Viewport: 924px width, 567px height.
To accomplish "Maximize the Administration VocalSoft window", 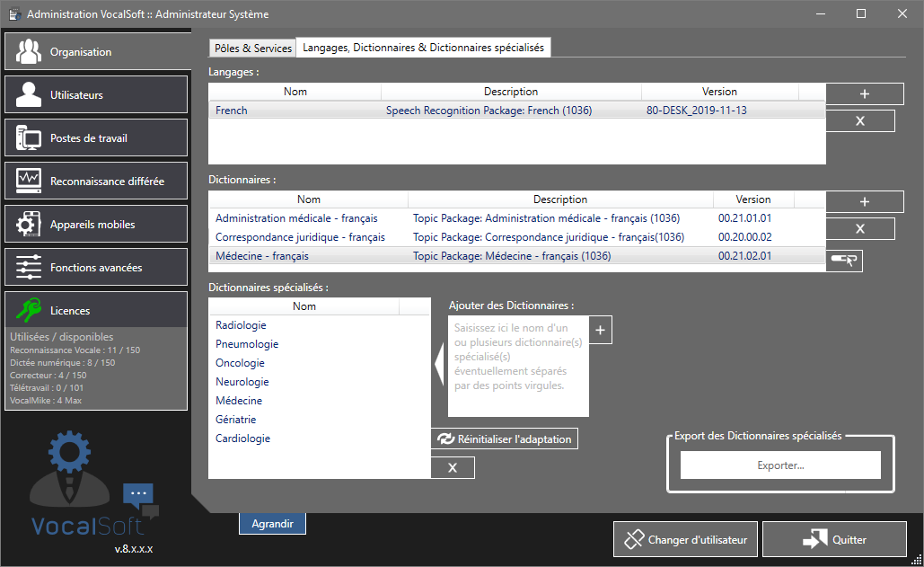I will pyautogui.click(x=861, y=13).
